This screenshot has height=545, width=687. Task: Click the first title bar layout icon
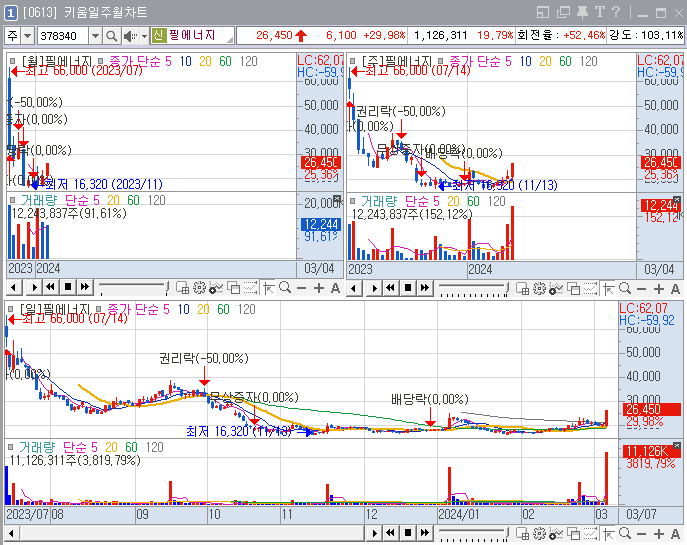[543, 12]
